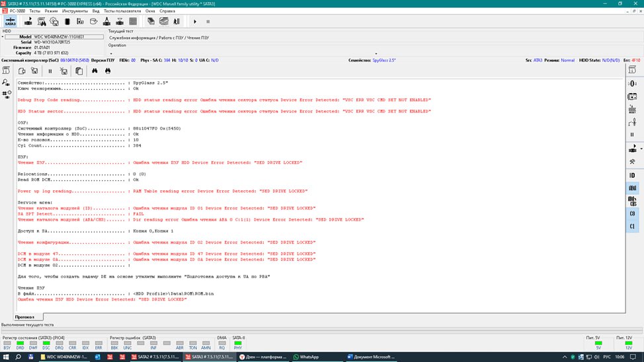Viewport: 644px width, 362px height.
Task: Open Документ Microsoft taskbar item
Action: 371,357
